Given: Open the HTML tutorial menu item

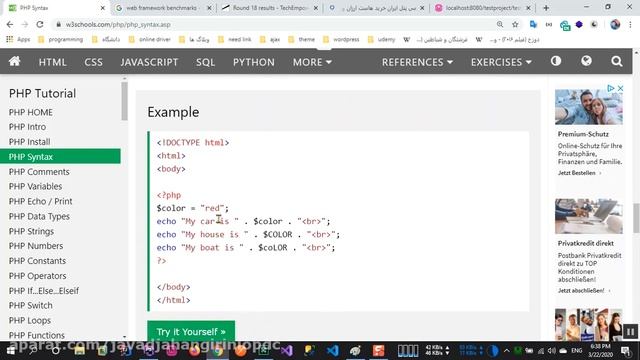Looking at the screenshot, I should [x=52, y=62].
